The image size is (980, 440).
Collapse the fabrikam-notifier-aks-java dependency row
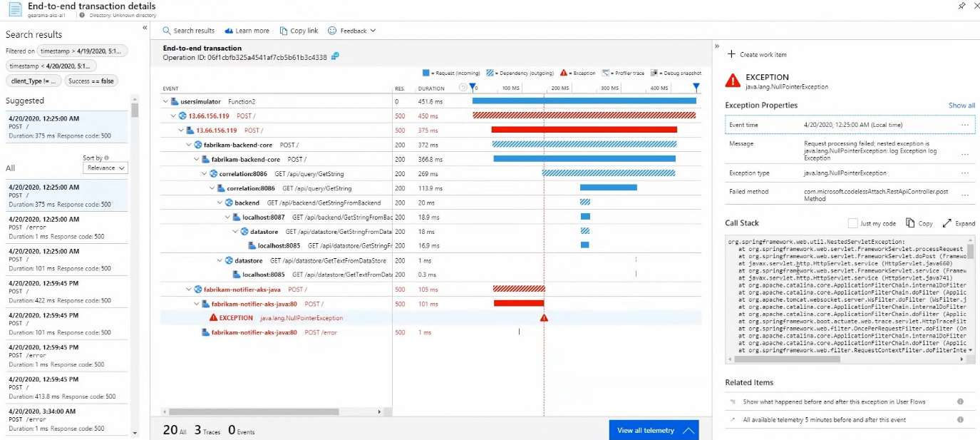pos(189,290)
